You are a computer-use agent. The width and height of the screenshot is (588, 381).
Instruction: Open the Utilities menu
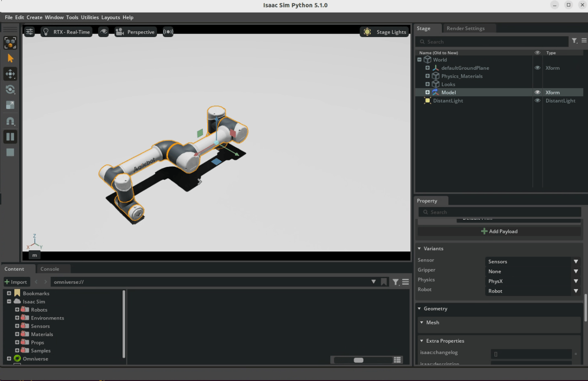[90, 17]
